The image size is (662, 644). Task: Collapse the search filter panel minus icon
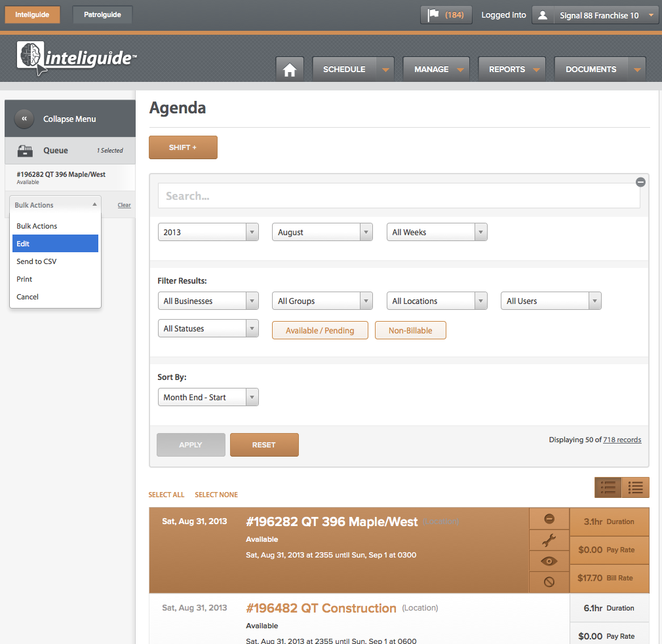coord(640,182)
